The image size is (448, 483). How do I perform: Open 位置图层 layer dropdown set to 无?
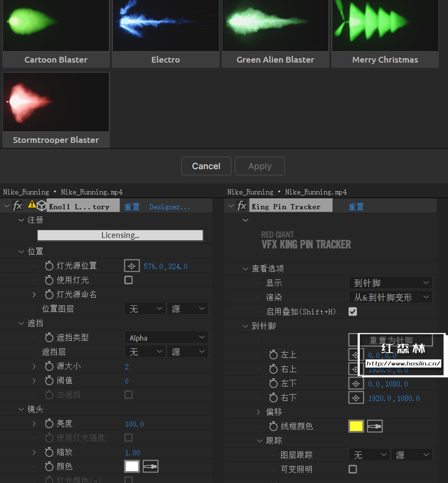145,309
